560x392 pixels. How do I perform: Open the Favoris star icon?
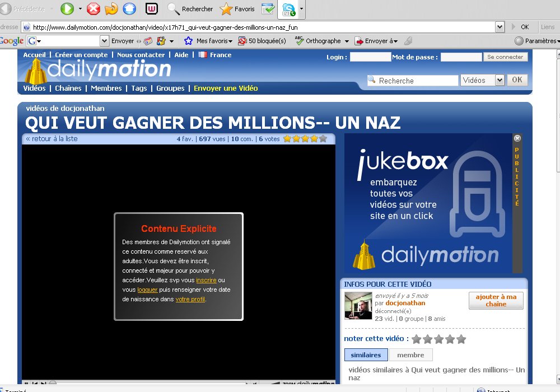(x=226, y=9)
